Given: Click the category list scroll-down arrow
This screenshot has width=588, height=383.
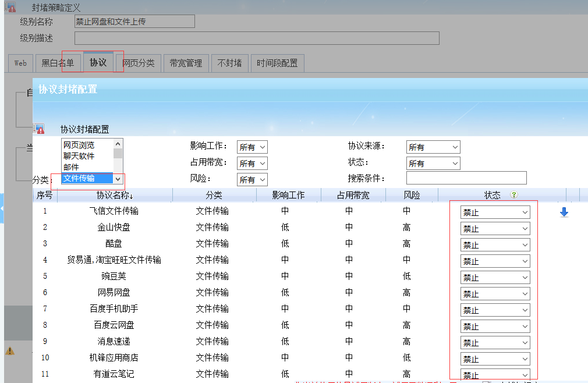Looking at the screenshot, I should point(118,179).
